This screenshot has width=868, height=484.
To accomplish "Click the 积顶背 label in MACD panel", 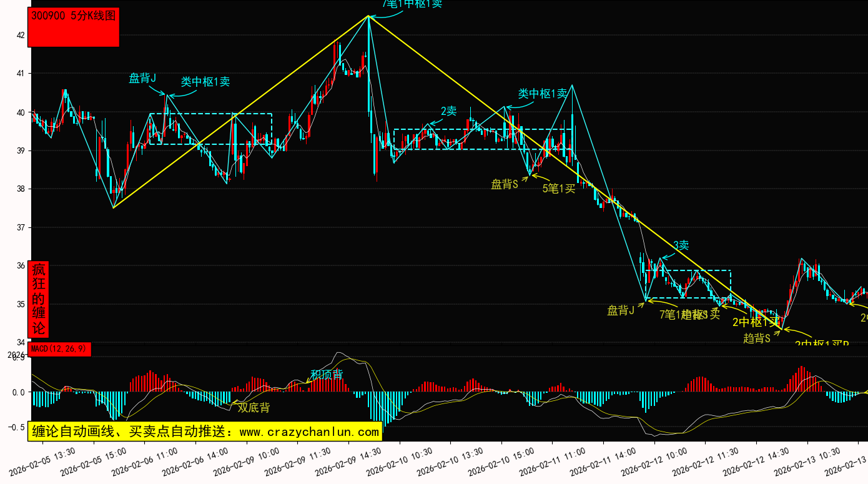I will click(327, 374).
